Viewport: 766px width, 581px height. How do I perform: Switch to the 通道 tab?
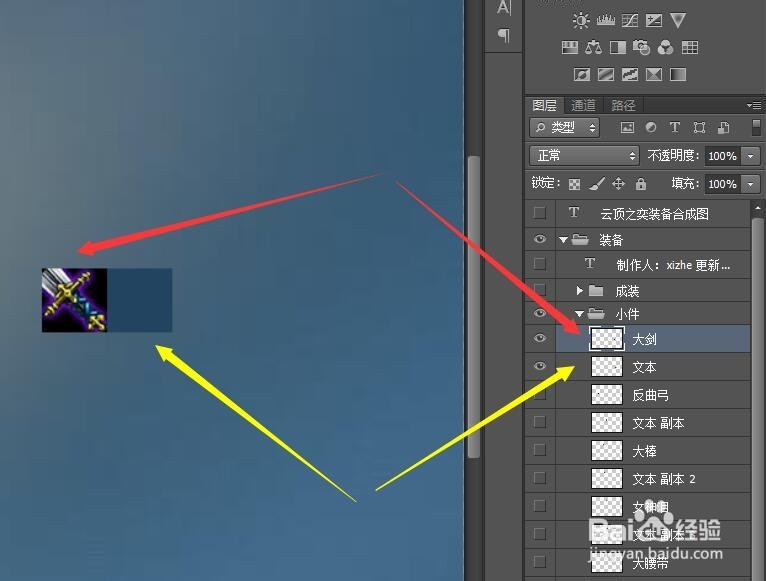583,105
